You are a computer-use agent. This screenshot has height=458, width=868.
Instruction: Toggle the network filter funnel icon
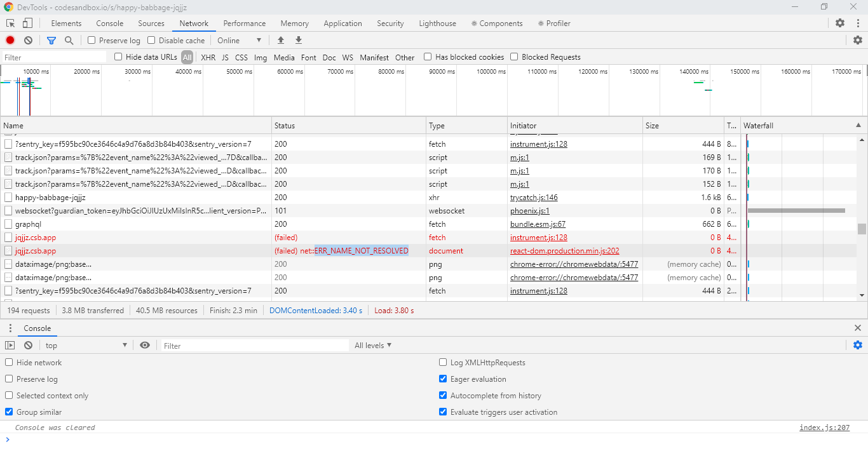tap(51, 40)
